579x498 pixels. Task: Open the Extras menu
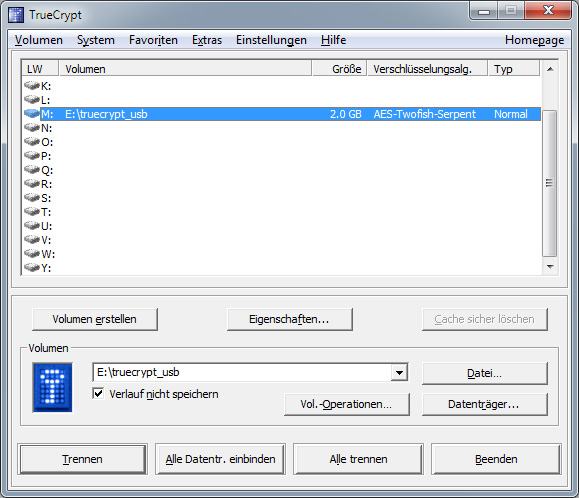coord(207,40)
